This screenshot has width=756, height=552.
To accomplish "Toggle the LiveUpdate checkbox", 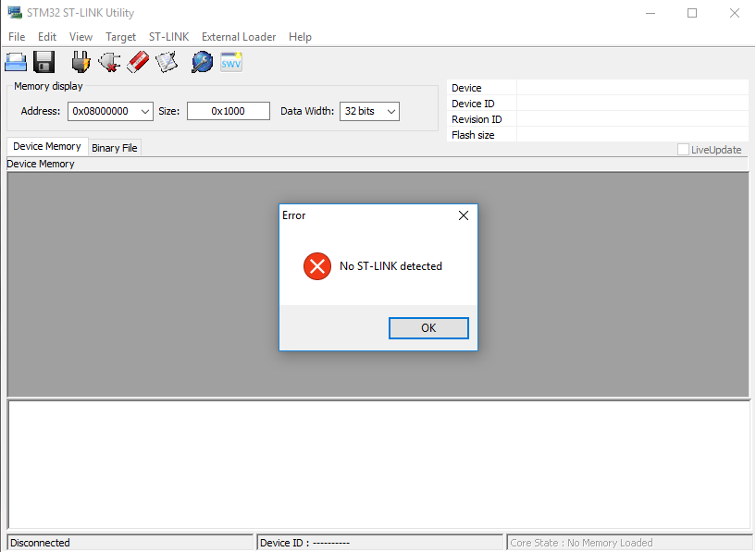I will [x=683, y=149].
